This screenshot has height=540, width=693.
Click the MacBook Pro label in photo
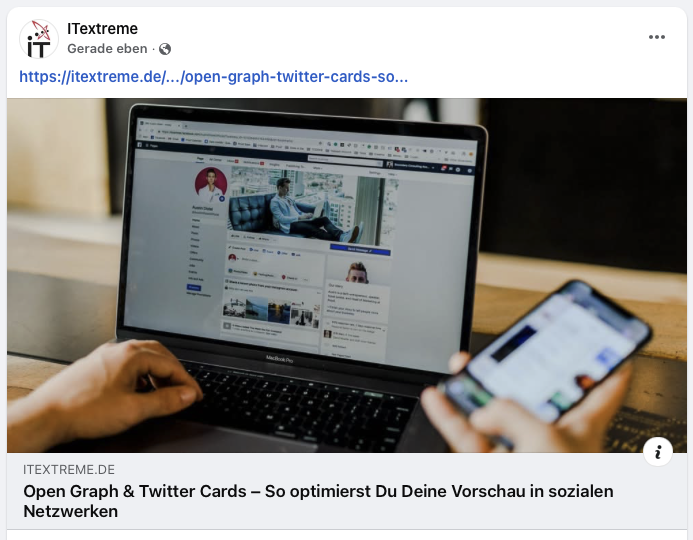click(279, 359)
